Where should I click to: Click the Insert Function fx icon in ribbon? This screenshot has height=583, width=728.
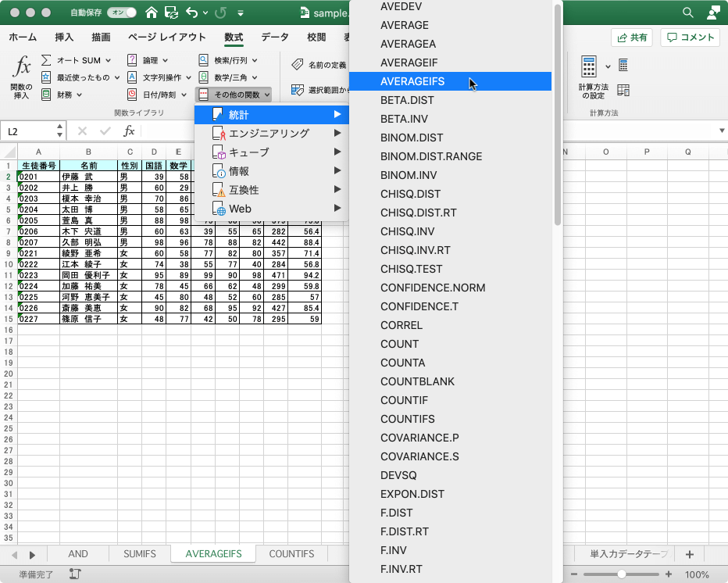pos(21,66)
